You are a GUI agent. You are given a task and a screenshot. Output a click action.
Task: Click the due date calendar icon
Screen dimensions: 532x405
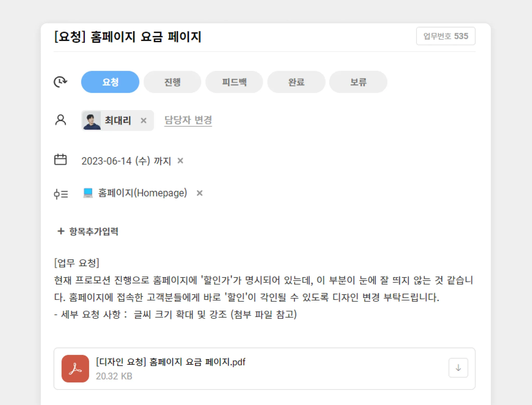pos(60,159)
